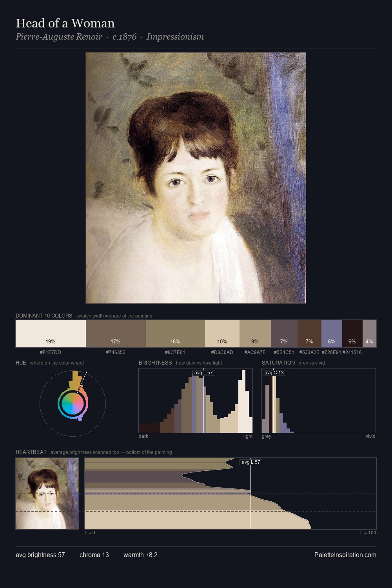Click the grey 4% swatch at the palette end
Screen dimensions: 392x588
(x=369, y=334)
